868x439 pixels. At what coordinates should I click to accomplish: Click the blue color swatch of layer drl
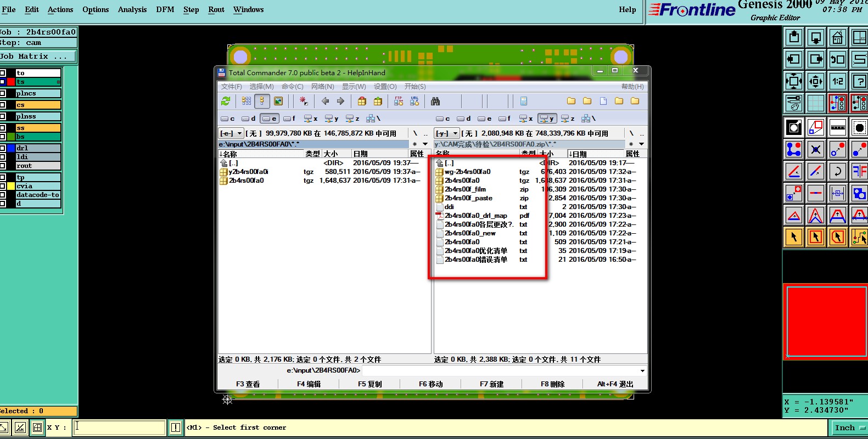coord(10,148)
